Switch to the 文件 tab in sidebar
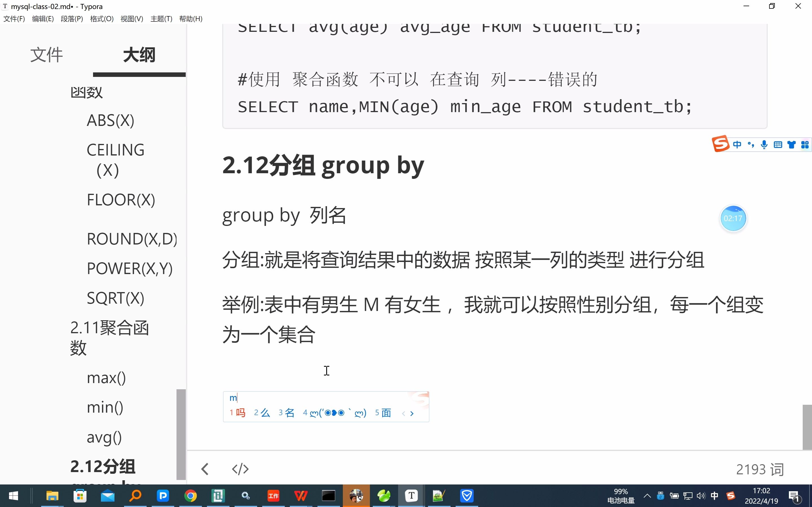This screenshot has width=812, height=507. (46, 54)
